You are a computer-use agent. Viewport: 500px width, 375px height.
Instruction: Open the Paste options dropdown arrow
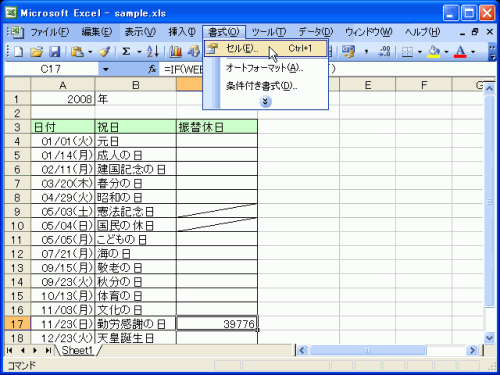[90, 52]
